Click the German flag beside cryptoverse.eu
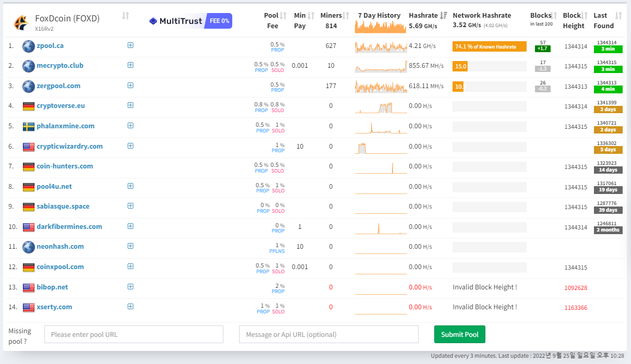The height and width of the screenshot is (364, 631). (x=29, y=106)
